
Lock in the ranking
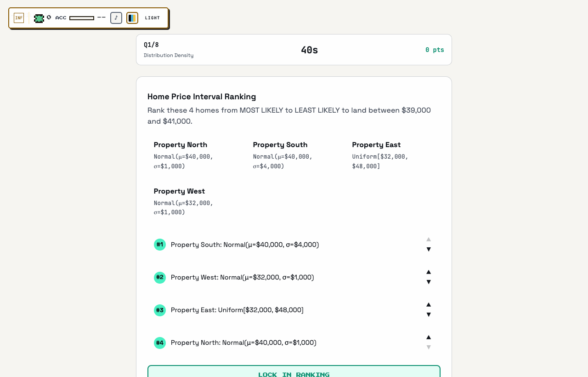point(294,371)
